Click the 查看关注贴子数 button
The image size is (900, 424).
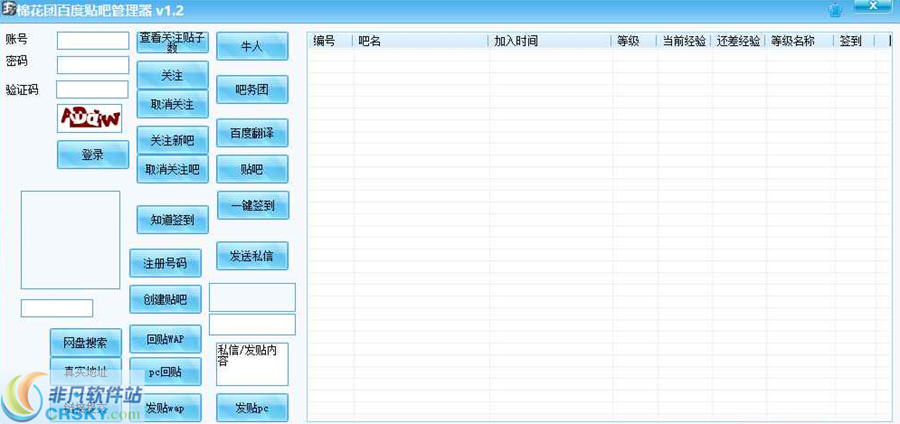pyautogui.click(x=173, y=42)
